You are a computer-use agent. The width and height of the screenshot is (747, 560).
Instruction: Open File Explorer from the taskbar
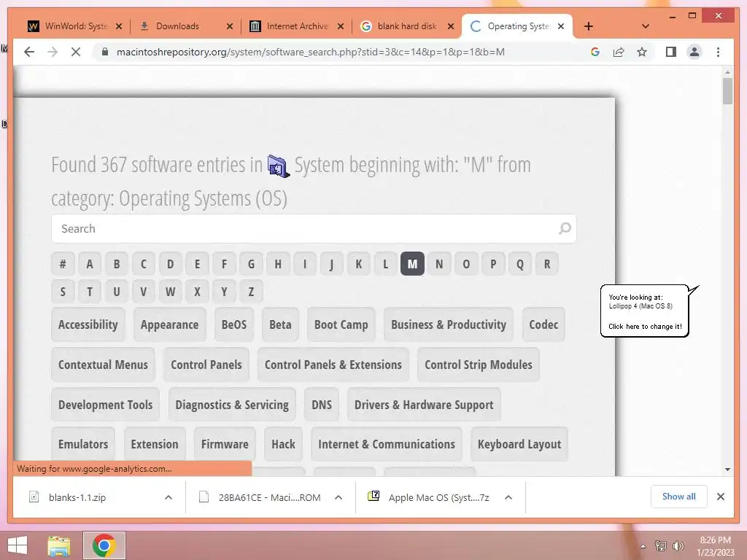59,545
